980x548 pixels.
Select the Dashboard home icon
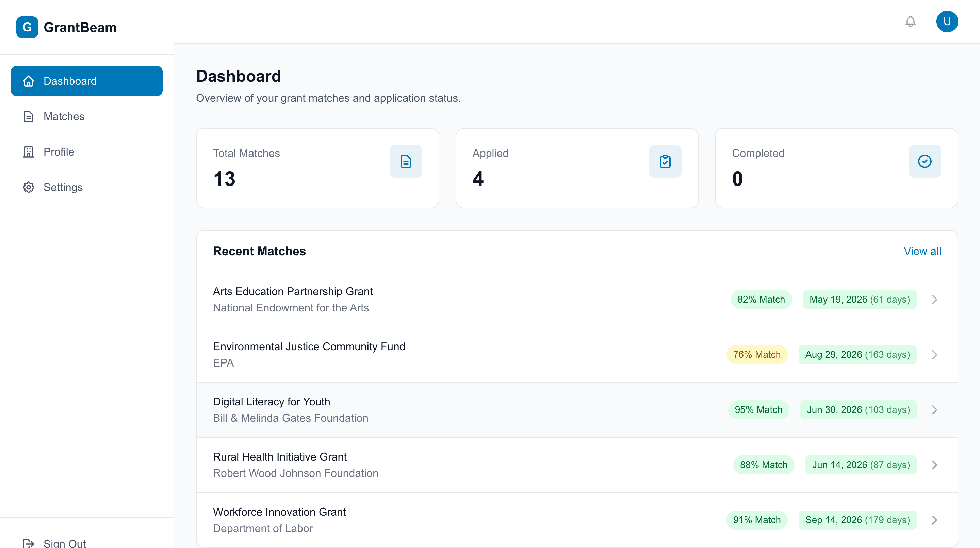29,81
